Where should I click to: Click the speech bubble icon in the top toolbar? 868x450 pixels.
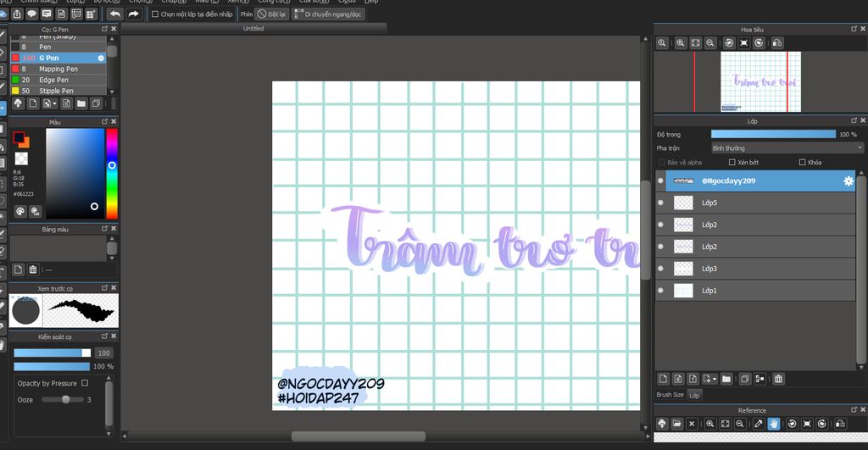pyautogui.click(x=32, y=14)
